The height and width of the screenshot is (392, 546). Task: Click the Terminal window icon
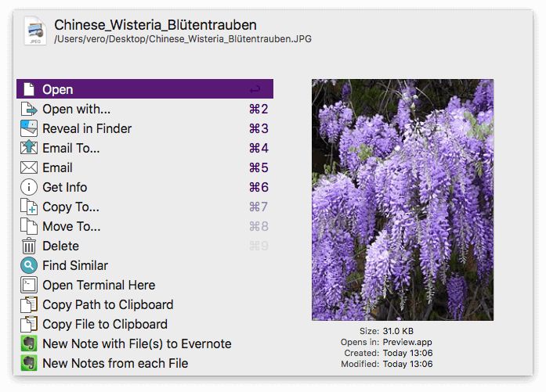(x=29, y=286)
